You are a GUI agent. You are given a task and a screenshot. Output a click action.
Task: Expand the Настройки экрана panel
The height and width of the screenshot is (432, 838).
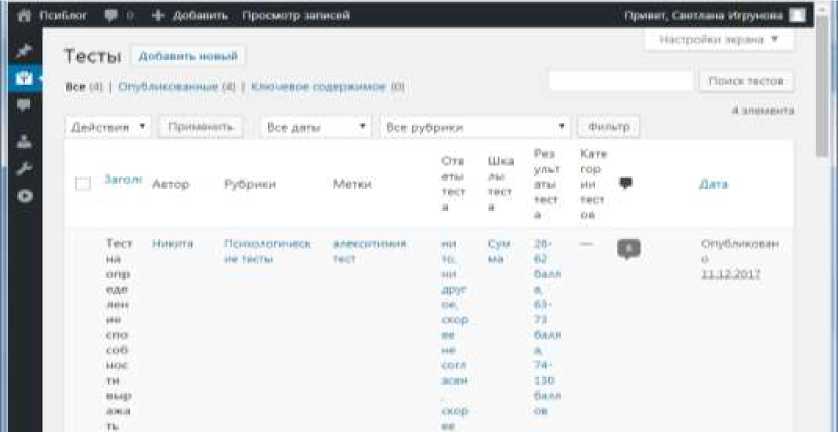[x=719, y=40]
